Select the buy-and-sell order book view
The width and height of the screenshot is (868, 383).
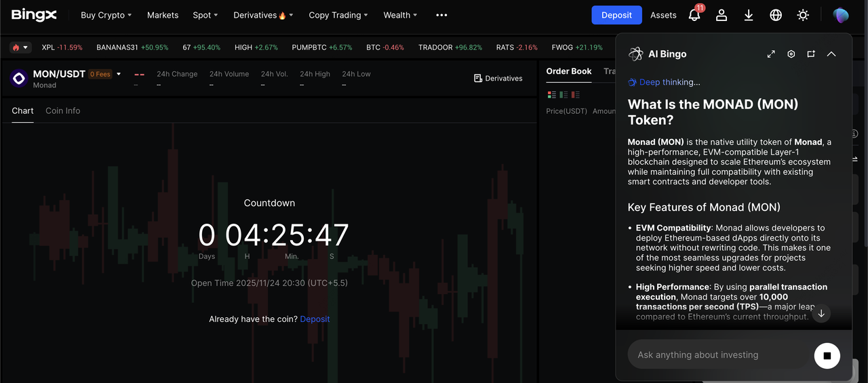[x=551, y=95]
